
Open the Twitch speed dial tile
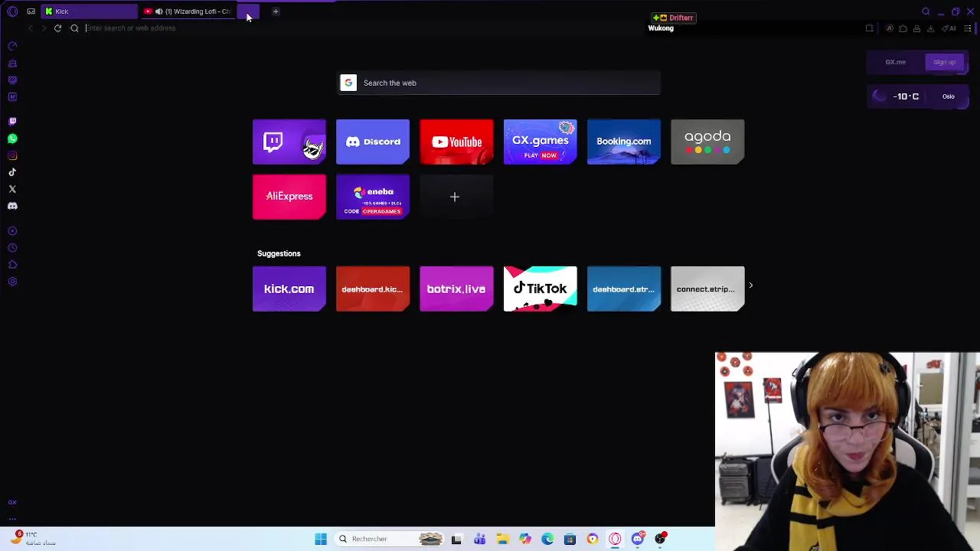point(289,142)
